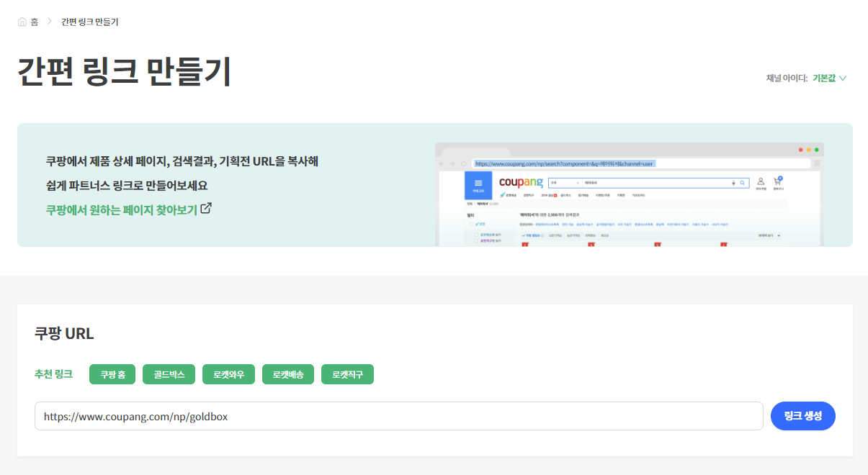Image resolution: width=868 pixels, height=475 pixels.
Task: Select the 골드박스 recommended link
Action: click(169, 374)
